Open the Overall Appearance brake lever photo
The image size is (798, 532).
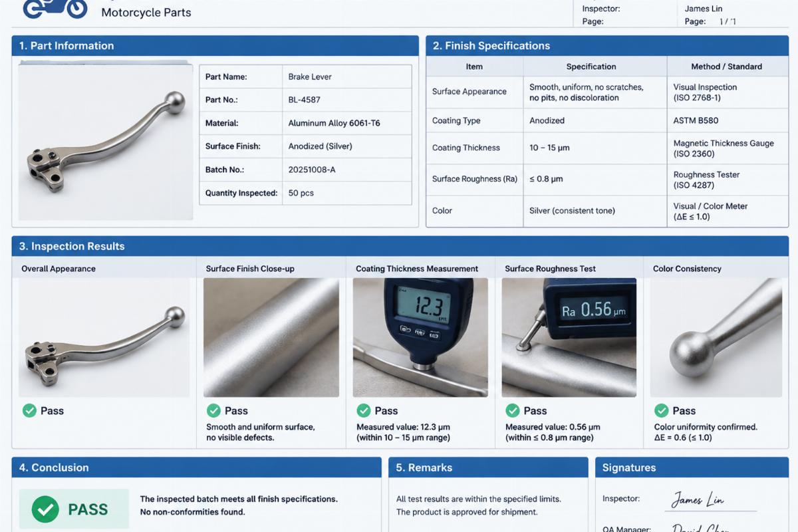[x=104, y=338]
